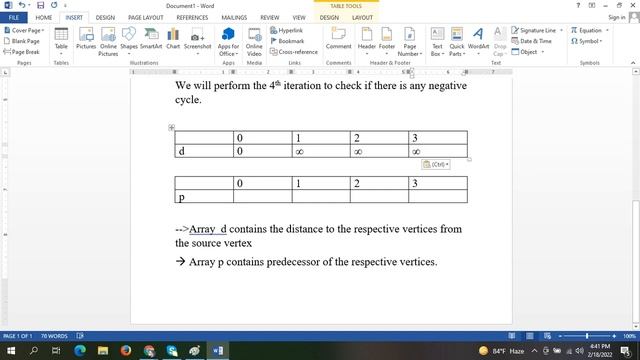The image size is (640, 360).
Task: Click Sign in link
Action: [616, 17]
